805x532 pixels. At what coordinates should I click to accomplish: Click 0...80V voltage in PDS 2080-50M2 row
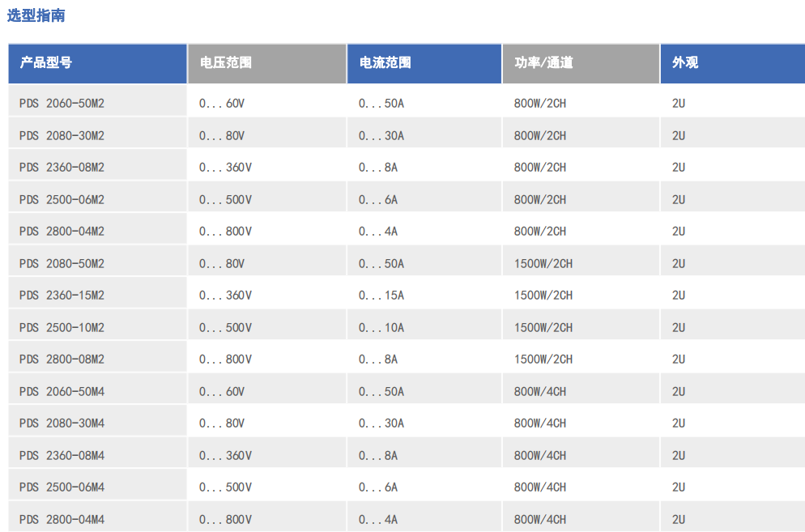point(222,264)
